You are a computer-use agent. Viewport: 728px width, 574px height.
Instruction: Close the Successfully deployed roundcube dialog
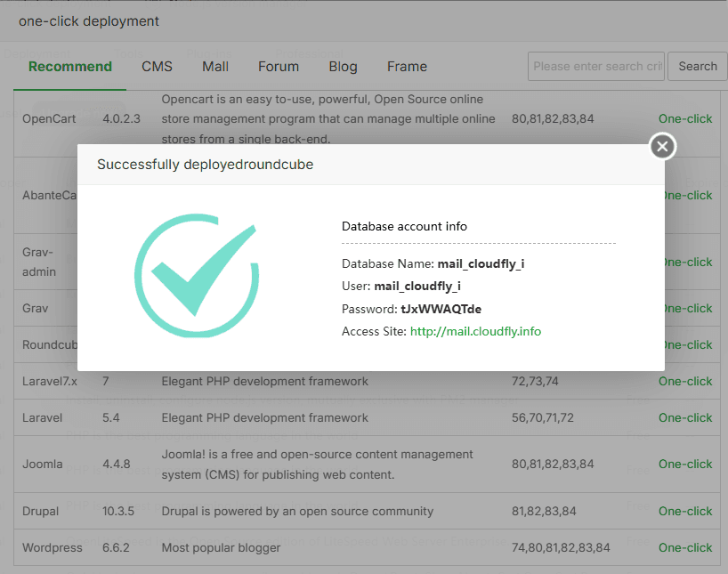click(662, 146)
